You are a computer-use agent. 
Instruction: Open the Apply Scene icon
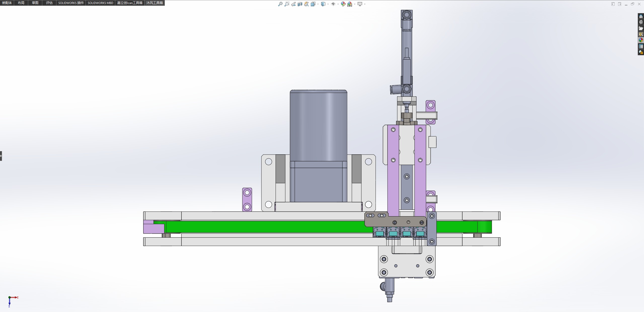(x=350, y=4)
